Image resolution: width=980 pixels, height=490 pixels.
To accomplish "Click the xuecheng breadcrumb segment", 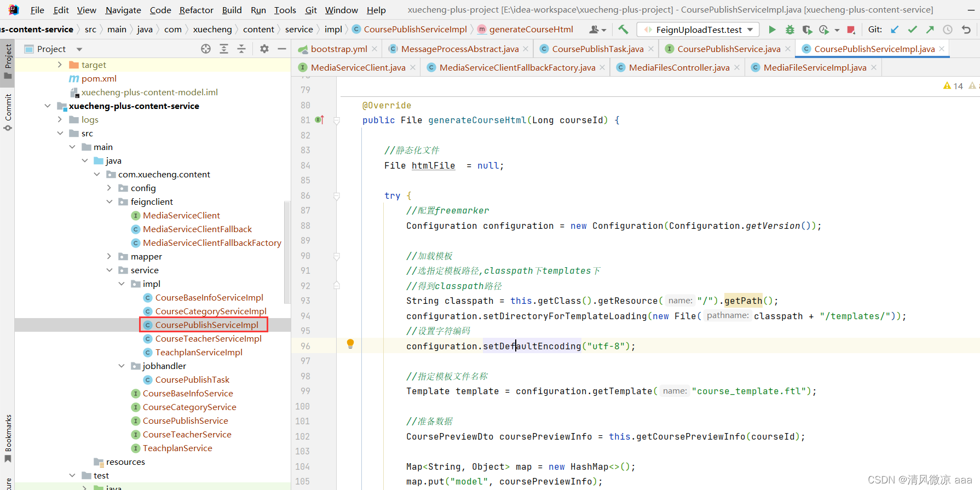I will tap(212, 30).
